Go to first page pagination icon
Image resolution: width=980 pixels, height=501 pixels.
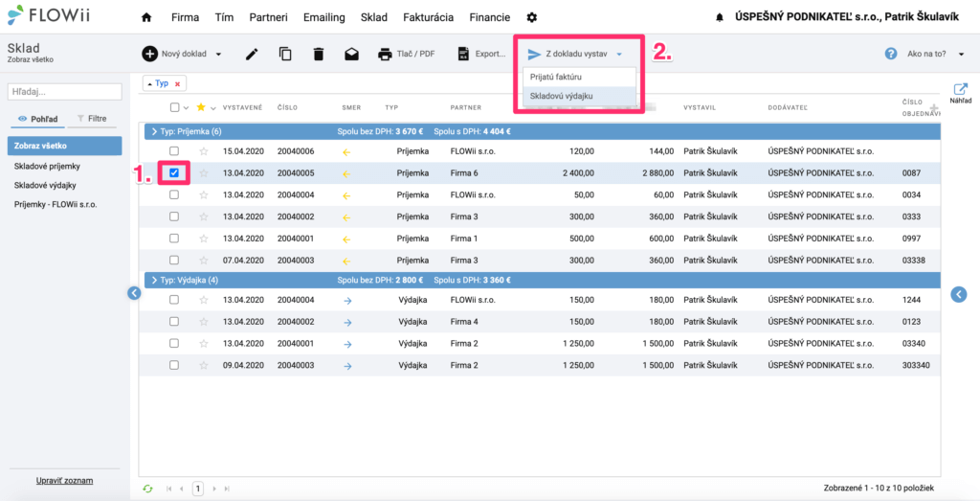tap(168, 489)
